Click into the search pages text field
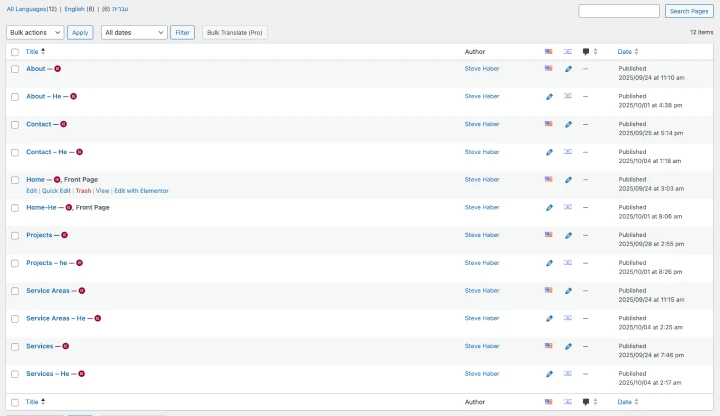The image size is (720, 416). click(618, 11)
